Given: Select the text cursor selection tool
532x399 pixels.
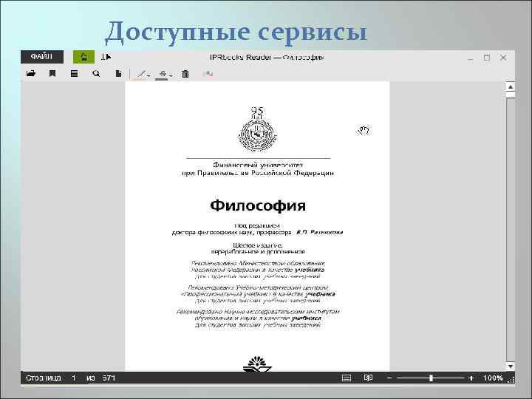Looking at the screenshot, I should coord(106,57).
